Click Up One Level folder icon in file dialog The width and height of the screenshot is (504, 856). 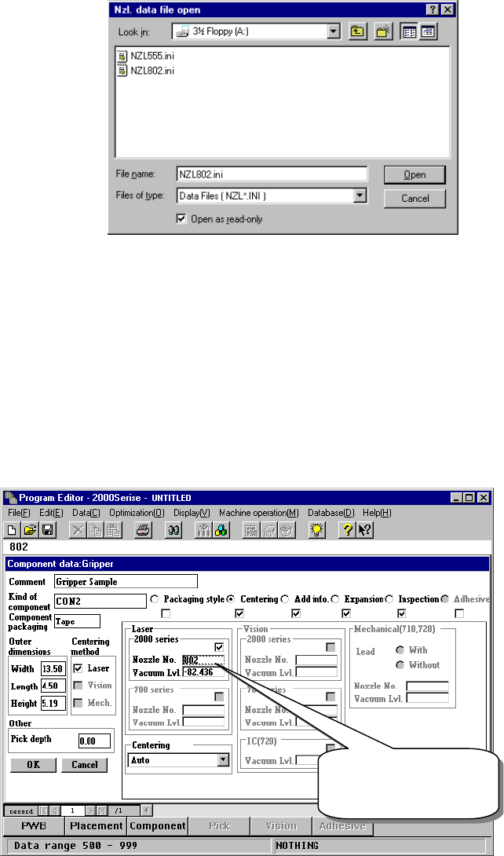pos(357,31)
